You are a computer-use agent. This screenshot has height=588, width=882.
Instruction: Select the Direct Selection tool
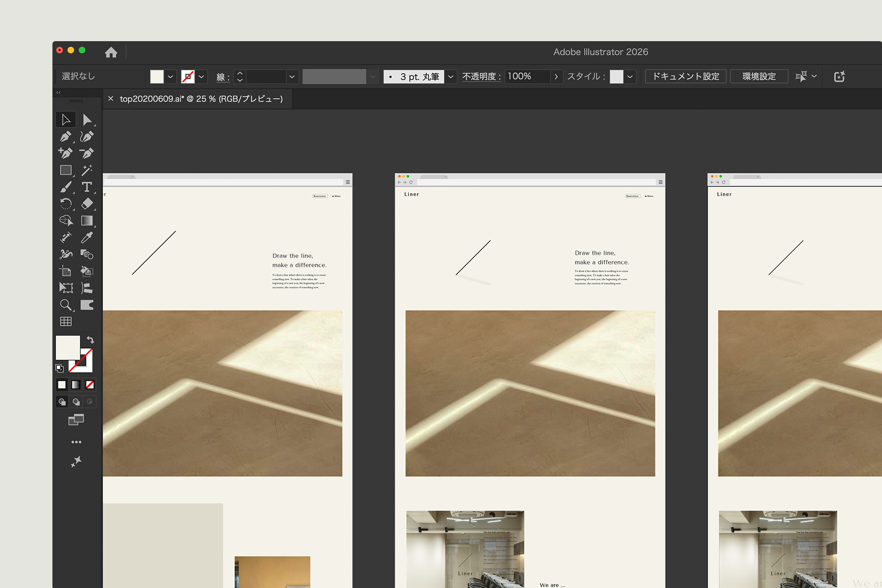[87, 120]
